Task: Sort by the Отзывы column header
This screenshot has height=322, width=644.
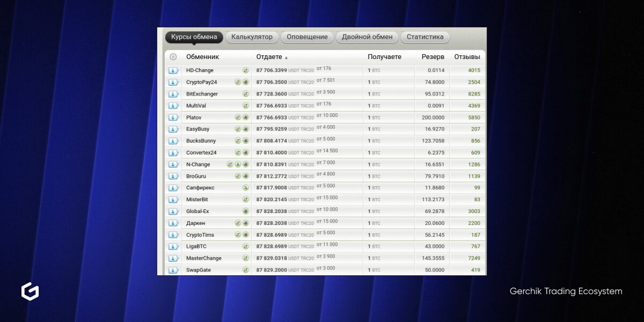Action: coord(467,57)
